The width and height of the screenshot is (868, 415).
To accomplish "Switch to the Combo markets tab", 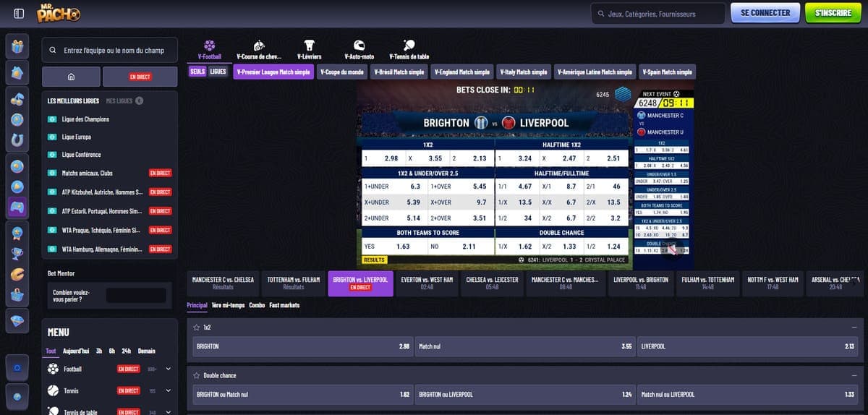I will (x=257, y=305).
